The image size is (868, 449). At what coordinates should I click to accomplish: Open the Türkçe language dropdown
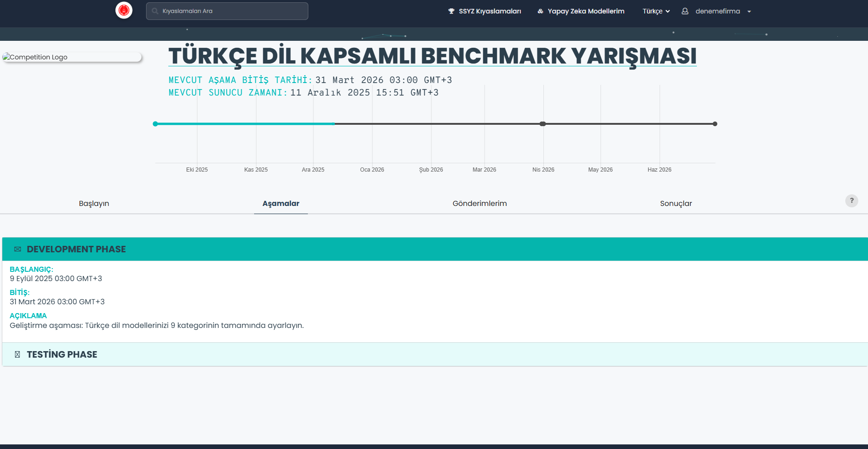pos(656,11)
